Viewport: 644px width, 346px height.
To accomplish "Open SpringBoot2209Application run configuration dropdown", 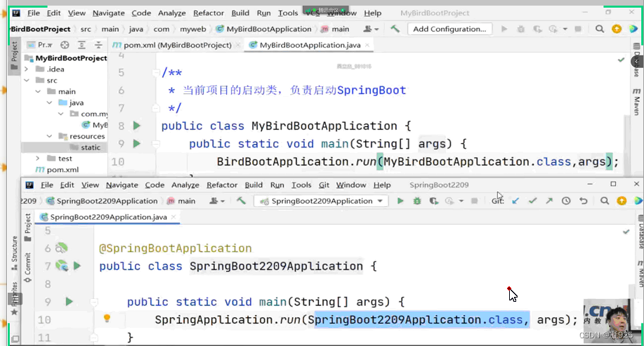I will 321,201.
